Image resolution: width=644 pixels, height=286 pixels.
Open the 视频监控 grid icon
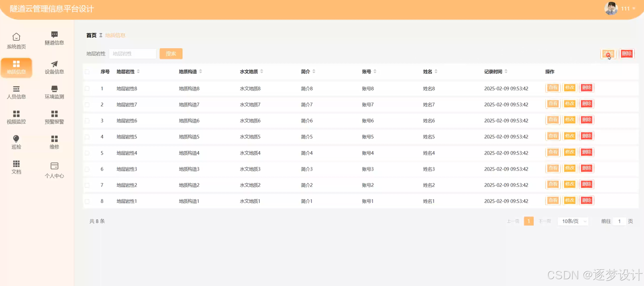click(16, 114)
